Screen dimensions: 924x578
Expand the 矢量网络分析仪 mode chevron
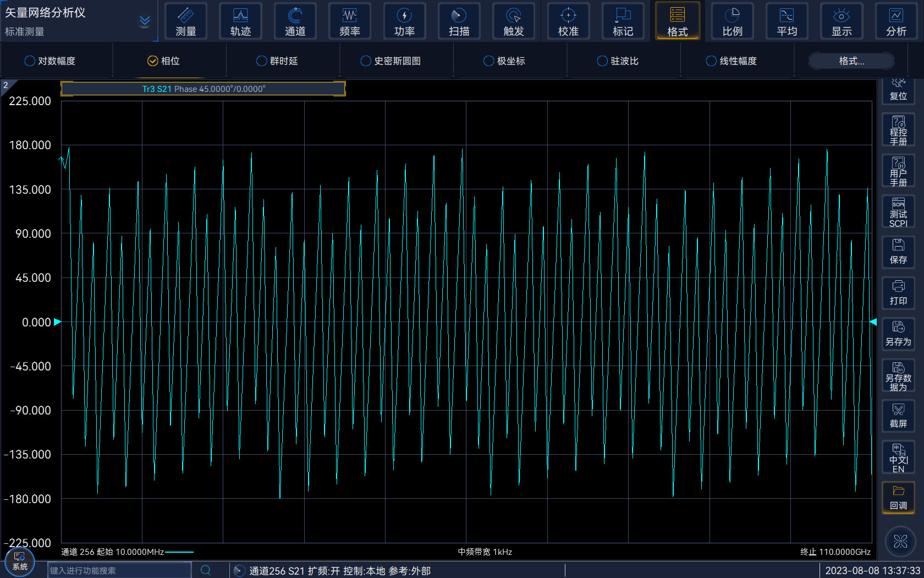145,21
